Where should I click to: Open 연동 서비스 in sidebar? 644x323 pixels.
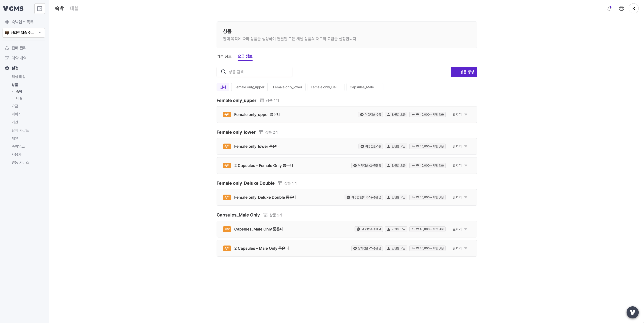tap(20, 163)
